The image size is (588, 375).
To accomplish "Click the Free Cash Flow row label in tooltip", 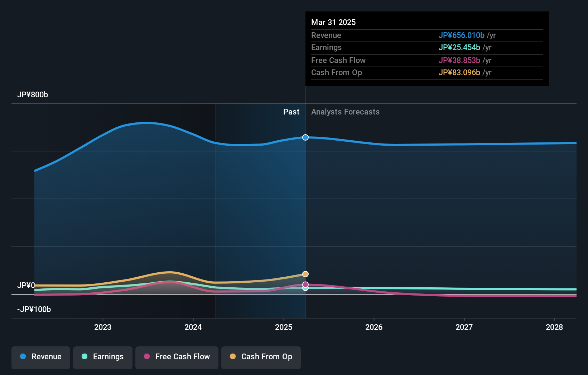I will (338, 60).
